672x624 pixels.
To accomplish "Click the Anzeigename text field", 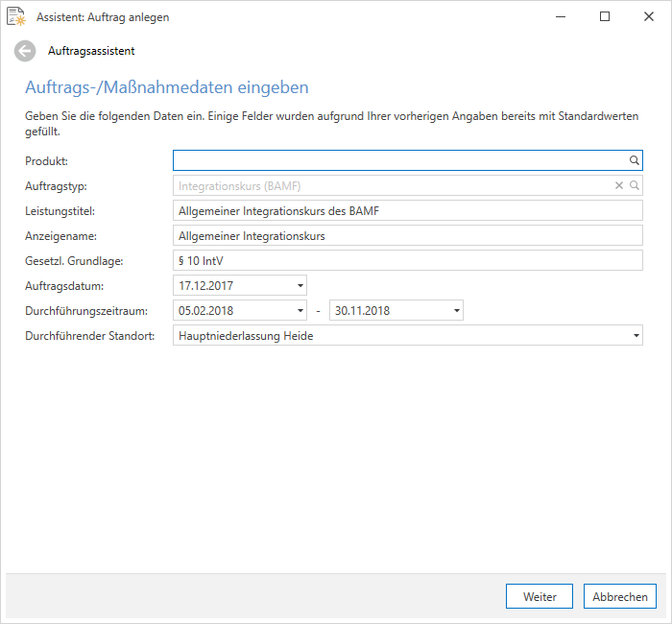I will [x=408, y=235].
